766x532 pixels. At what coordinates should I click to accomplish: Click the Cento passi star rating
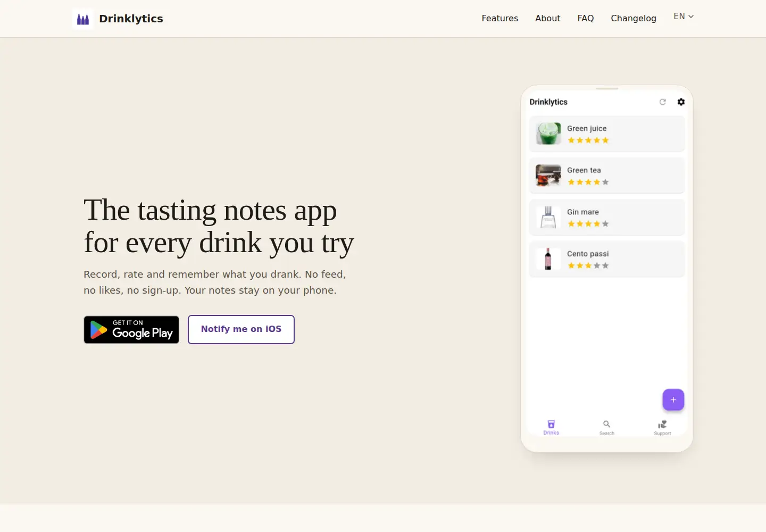tap(588, 265)
